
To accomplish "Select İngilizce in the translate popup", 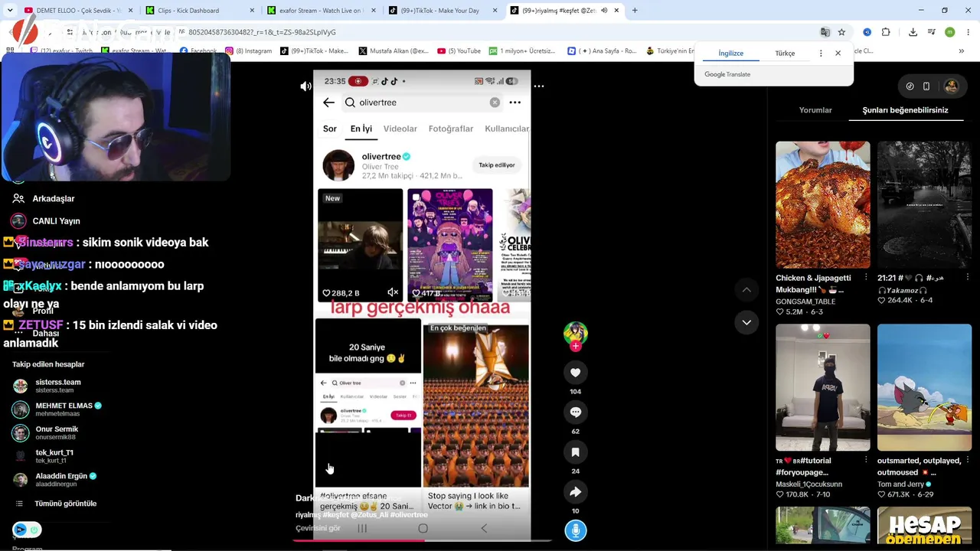I will coord(730,54).
